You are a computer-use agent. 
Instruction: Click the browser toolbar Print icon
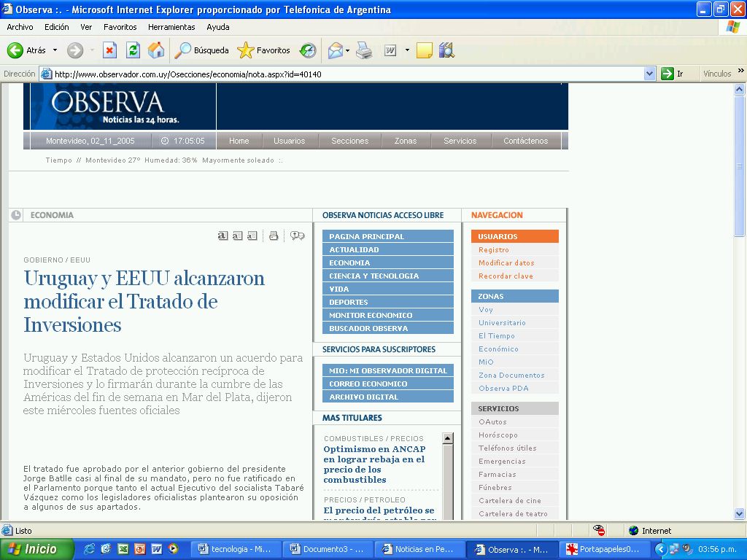point(364,50)
